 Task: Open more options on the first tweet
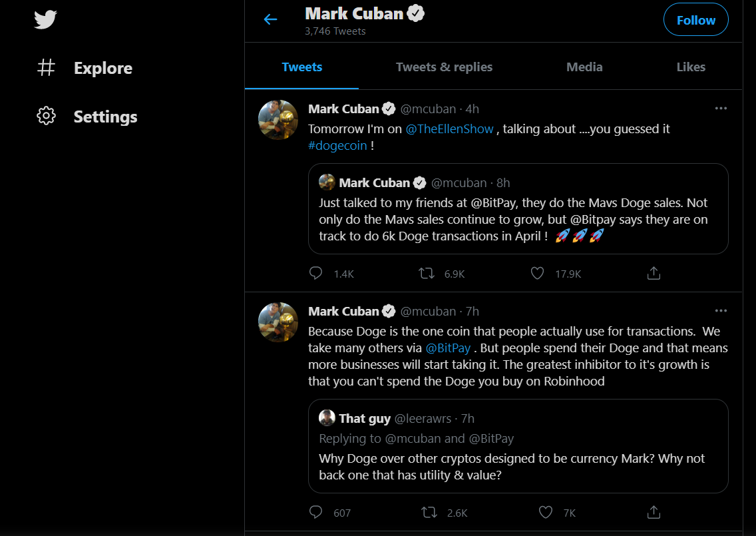click(x=721, y=109)
